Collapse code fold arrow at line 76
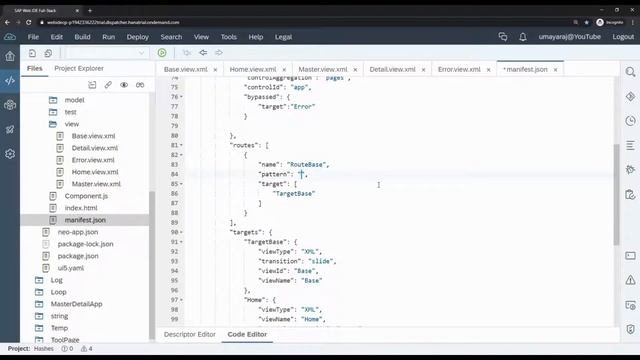This screenshot has width=640, height=360. pos(182,97)
